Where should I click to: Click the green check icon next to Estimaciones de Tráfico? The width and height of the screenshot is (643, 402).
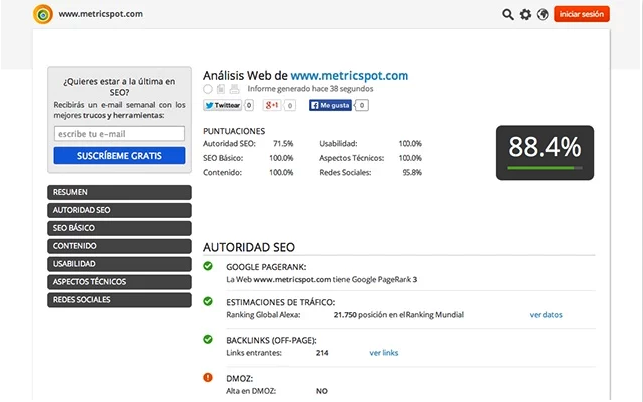tap(208, 302)
